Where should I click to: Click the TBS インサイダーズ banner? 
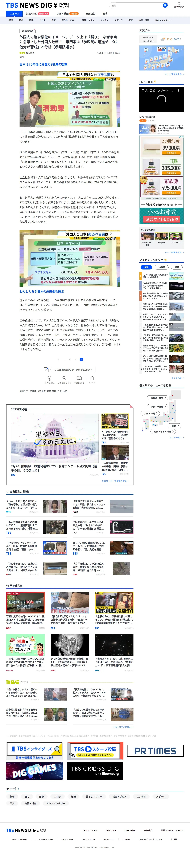35,751
